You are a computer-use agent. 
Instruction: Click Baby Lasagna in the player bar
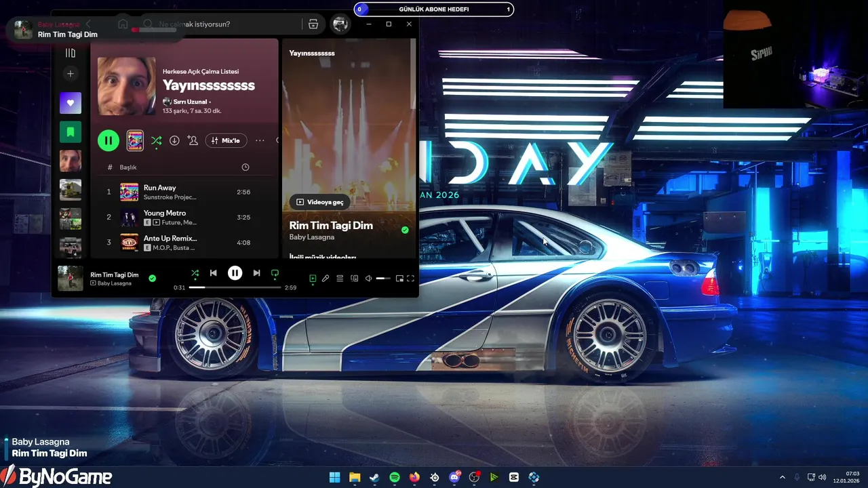pos(115,283)
